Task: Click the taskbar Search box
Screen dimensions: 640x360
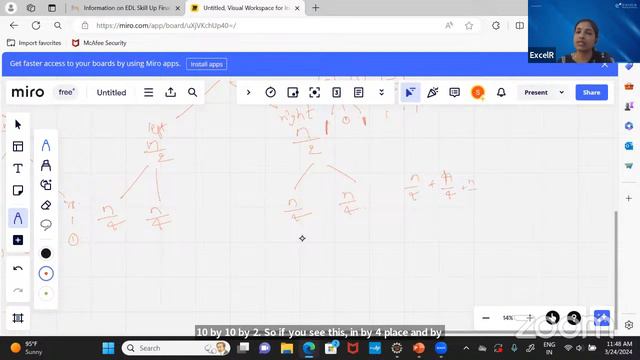Action: pyautogui.click(x=176, y=348)
